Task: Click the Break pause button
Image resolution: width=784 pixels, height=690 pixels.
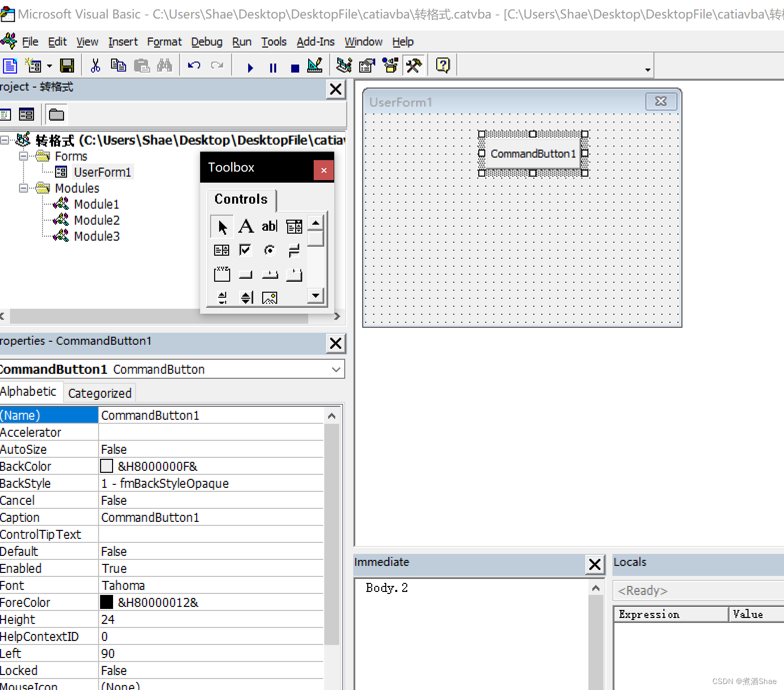Action: click(273, 68)
